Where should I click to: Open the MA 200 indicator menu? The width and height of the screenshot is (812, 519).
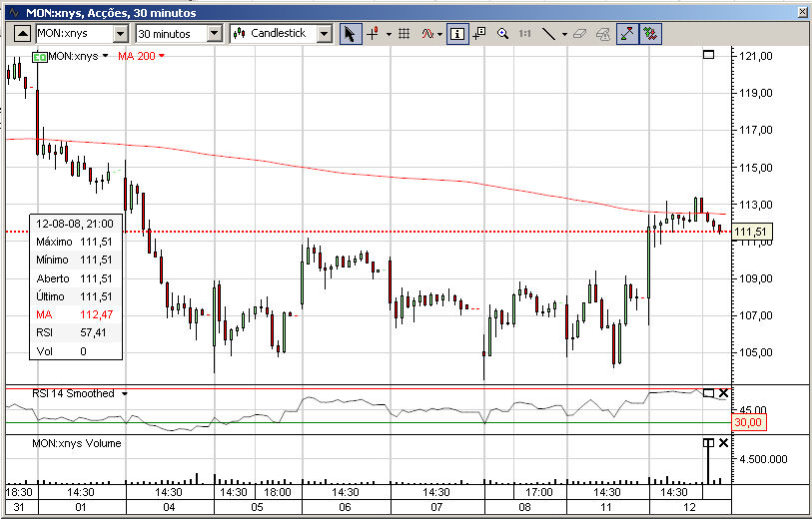tap(162, 55)
